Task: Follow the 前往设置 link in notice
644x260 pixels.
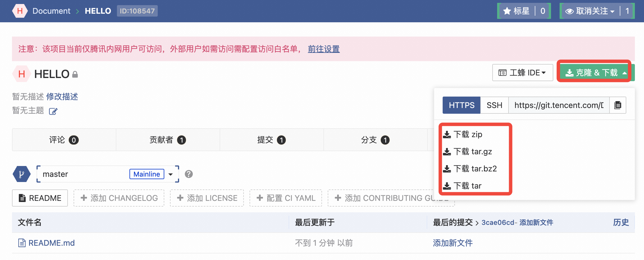Action: point(324,49)
